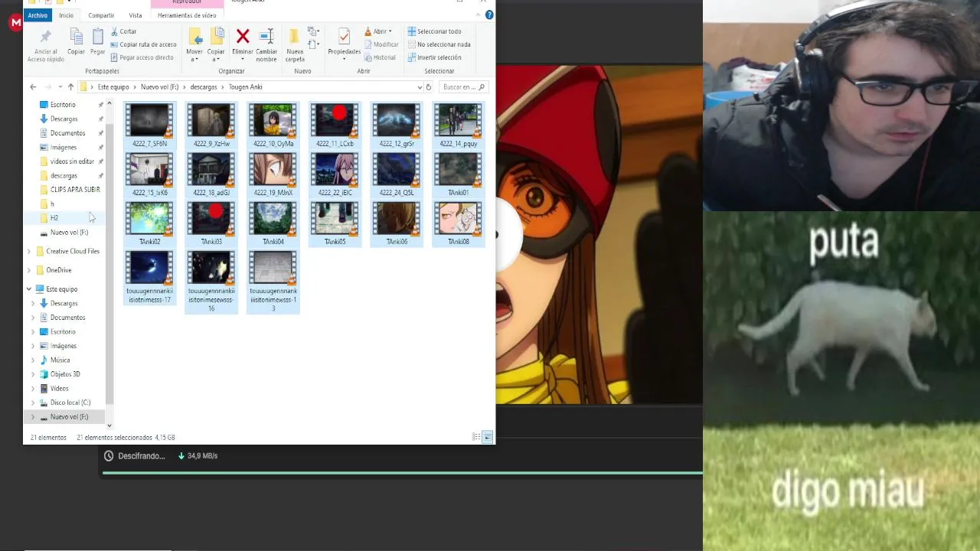
Task: Click the Historial option
Action: (380, 57)
